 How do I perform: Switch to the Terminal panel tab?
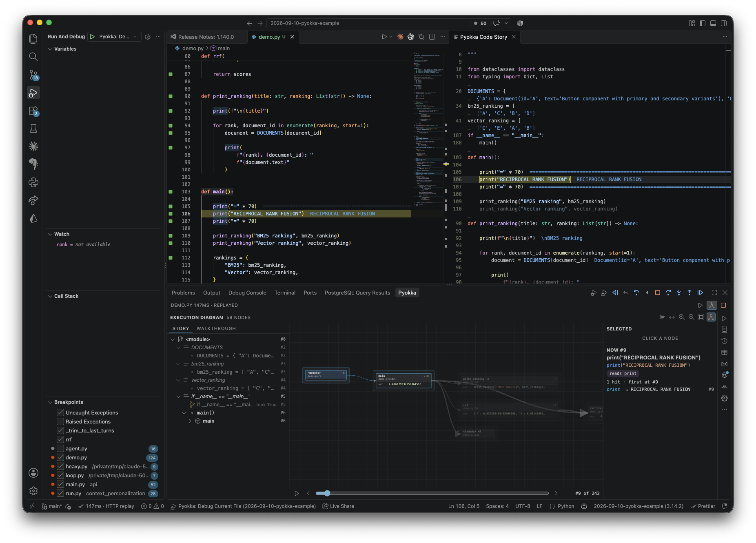[285, 293]
